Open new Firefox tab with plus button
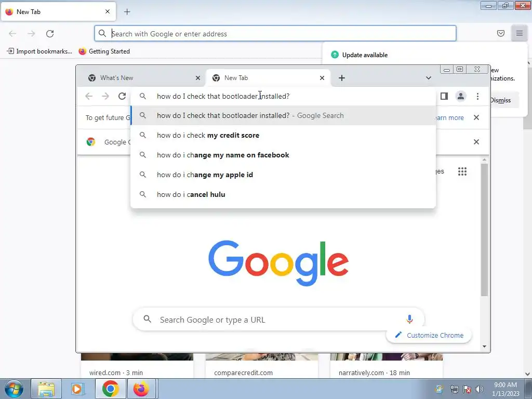This screenshot has width=532, height=399. [x=127, y=12]
